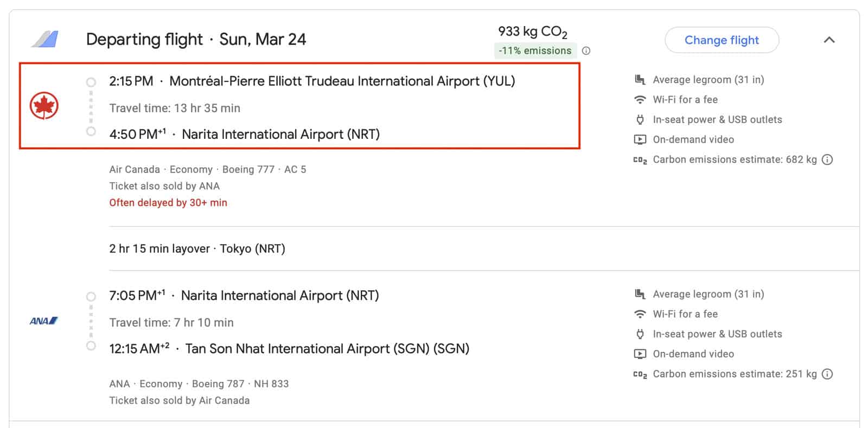The image size is (868, 428).
Task: Click the legroom seat icon for Air Canada flight
Action: [640, 80]
